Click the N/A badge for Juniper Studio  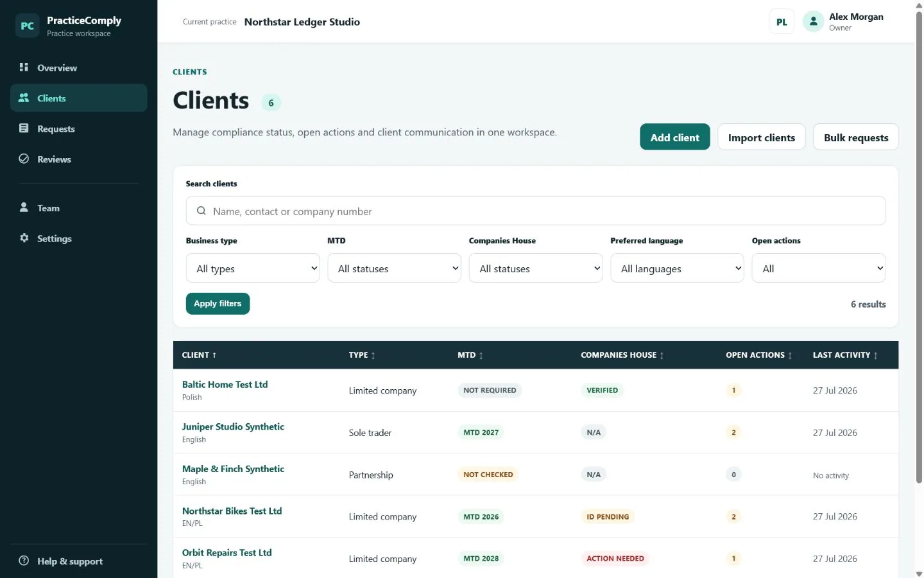click(594, 432)
